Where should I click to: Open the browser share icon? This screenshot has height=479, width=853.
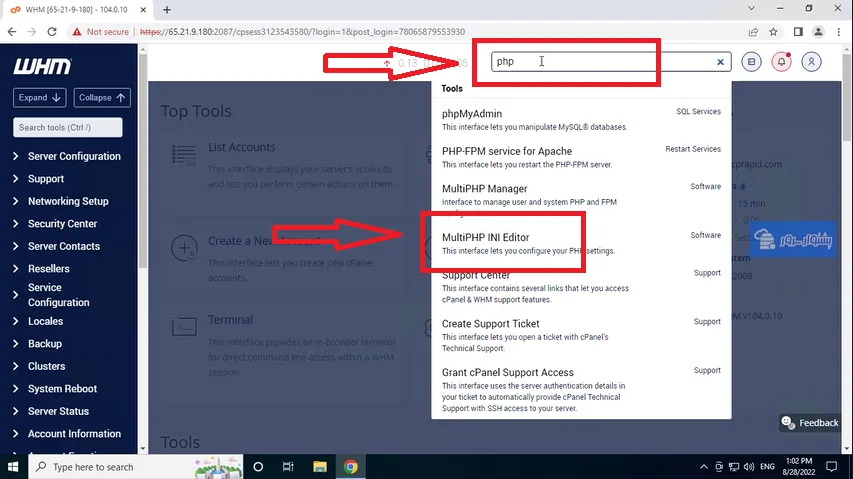point(753,32)
